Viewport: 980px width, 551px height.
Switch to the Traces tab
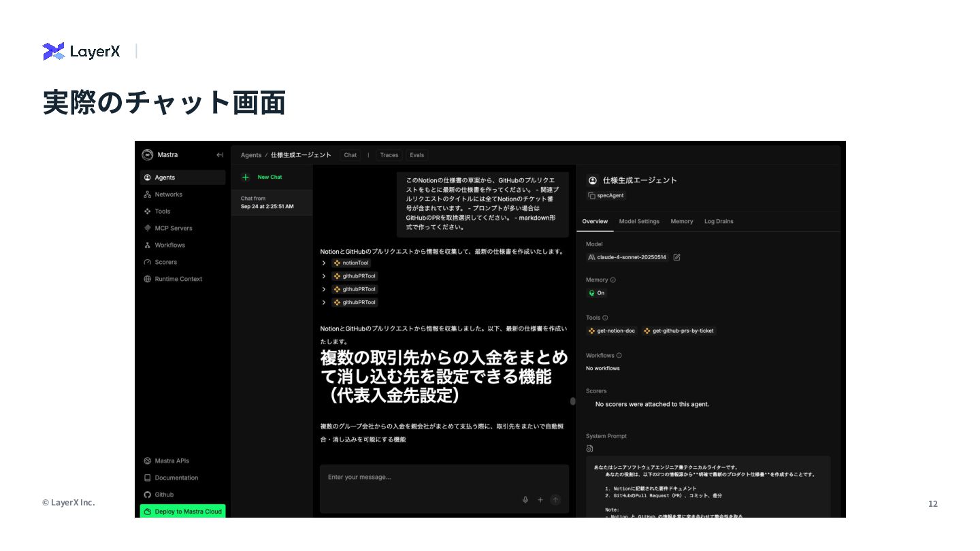389,155
